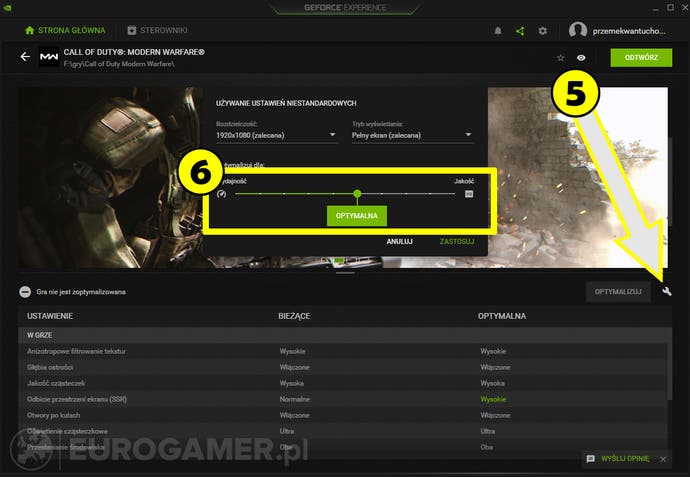Viewport: 690px width, 477px height.
Task: Apply settings with Zastosuj
Action: [457, 242]
